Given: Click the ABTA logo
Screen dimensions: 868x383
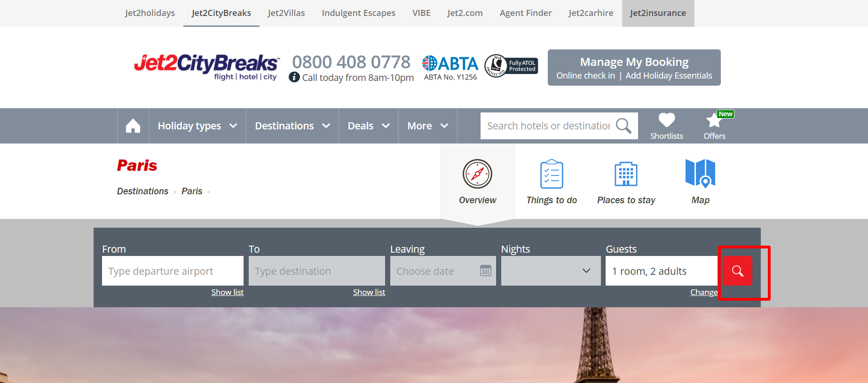Looking at the screenshot, I should click(x=450, y=63).
